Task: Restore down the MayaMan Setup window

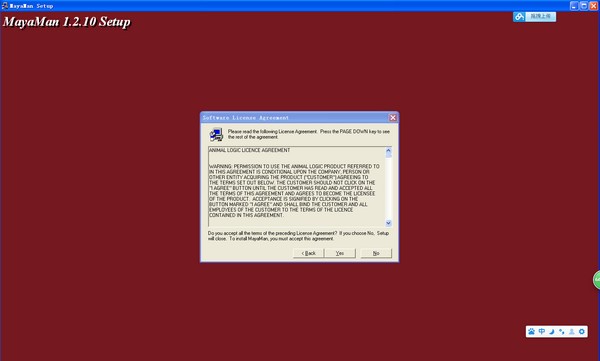Action: pyautogui.click(x=584, y=6)
